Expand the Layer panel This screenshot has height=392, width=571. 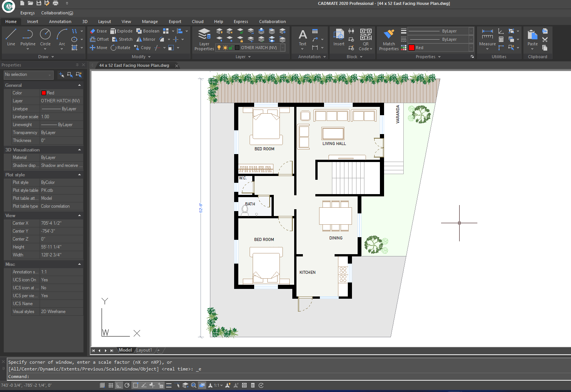pyautogui.click(x=243, y=57)
